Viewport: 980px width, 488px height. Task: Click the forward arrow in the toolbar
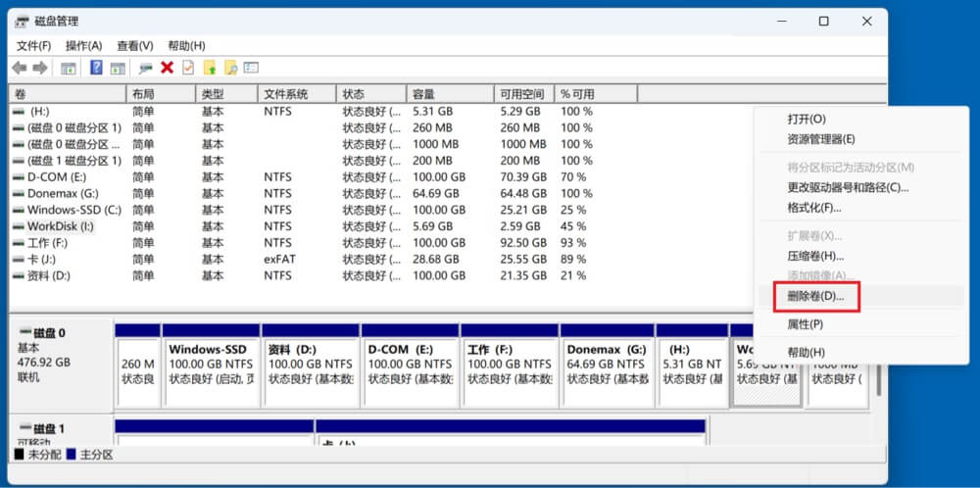coord(40,68)
